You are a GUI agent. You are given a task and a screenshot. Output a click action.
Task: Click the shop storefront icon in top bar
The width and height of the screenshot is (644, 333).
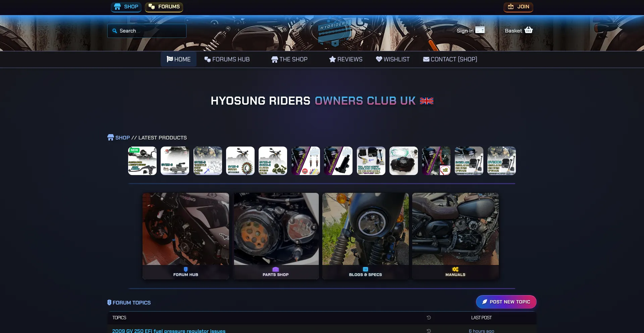(117, 7)
